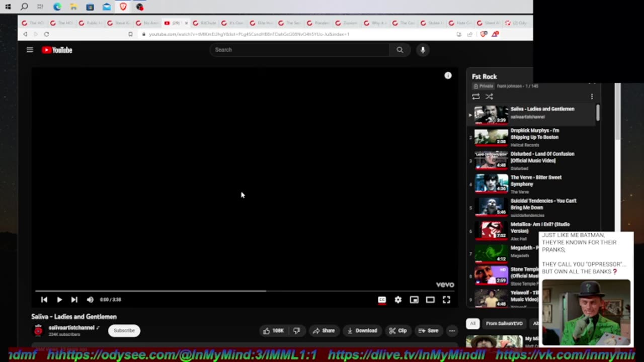Select the All filter chip
Screen dimensions: 644x362
pyautogui.click(x=472, y=323)
